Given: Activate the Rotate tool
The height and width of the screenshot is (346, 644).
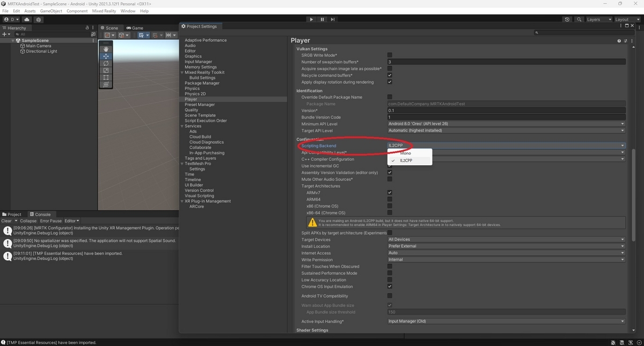Looking at the screenshot, I should [106, 63].
